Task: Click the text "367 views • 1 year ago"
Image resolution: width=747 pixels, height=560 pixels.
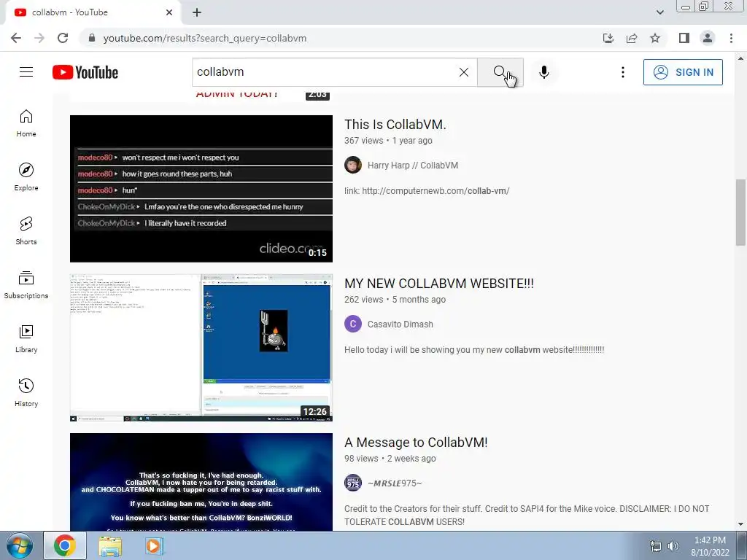Action: point(388,141)
